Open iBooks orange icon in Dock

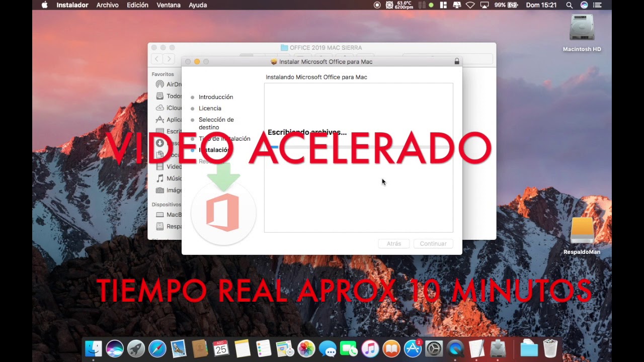[x=391, y=348]
